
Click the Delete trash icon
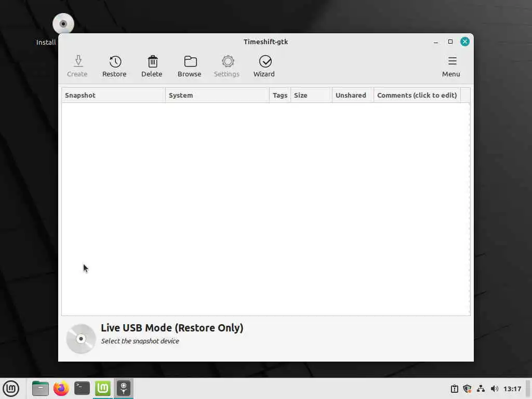coord(152,62)
